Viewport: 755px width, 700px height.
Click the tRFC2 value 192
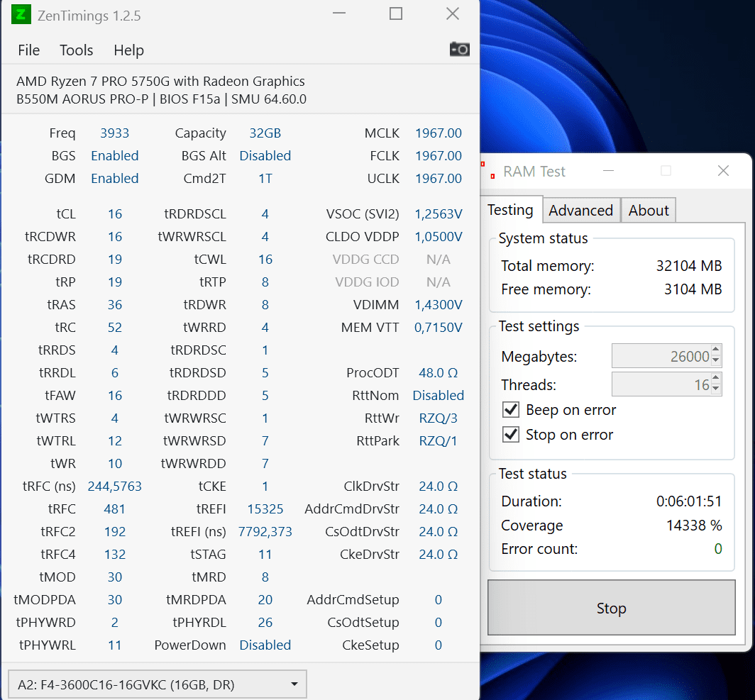(x=115, y=531)
